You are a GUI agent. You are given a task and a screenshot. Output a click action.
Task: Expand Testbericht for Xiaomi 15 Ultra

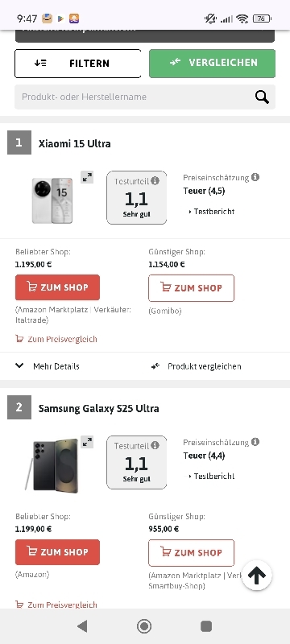click(x=212, y=212)
